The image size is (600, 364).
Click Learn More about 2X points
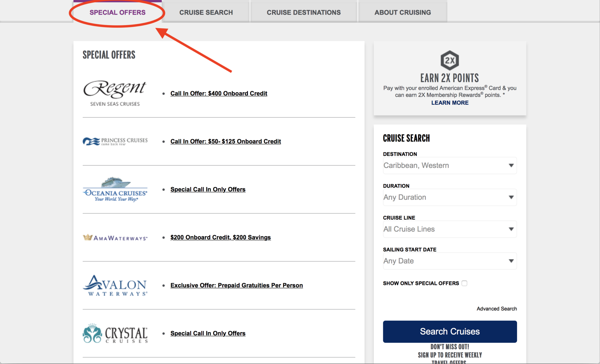pyautogui.click(x=450, y=103)
